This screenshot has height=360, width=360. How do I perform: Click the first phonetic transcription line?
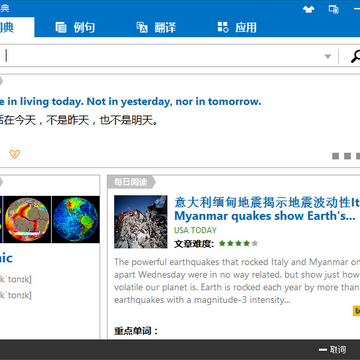tap(16, 279)
